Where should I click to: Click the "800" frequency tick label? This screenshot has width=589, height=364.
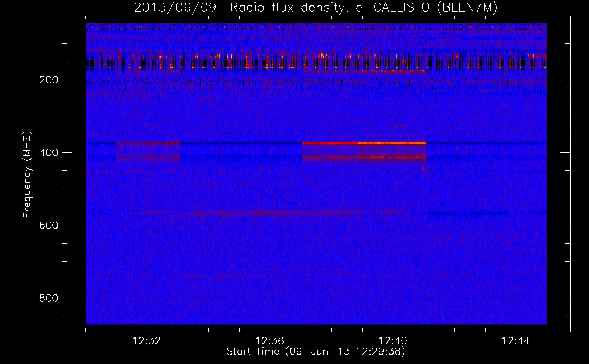49,298
